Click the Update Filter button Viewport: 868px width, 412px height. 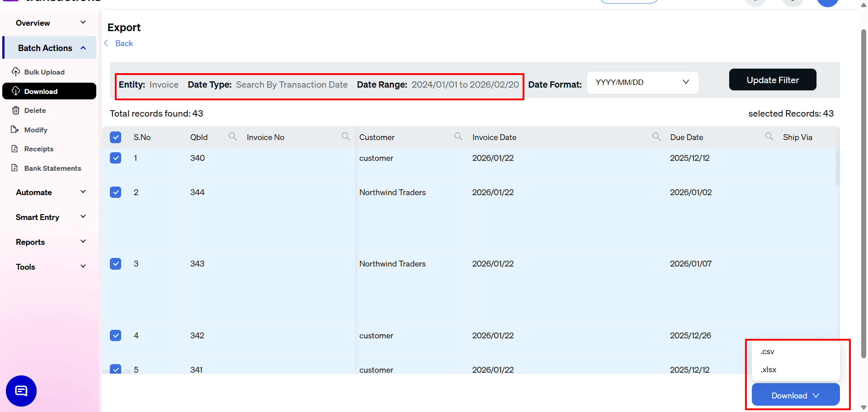tap(773, 80)
